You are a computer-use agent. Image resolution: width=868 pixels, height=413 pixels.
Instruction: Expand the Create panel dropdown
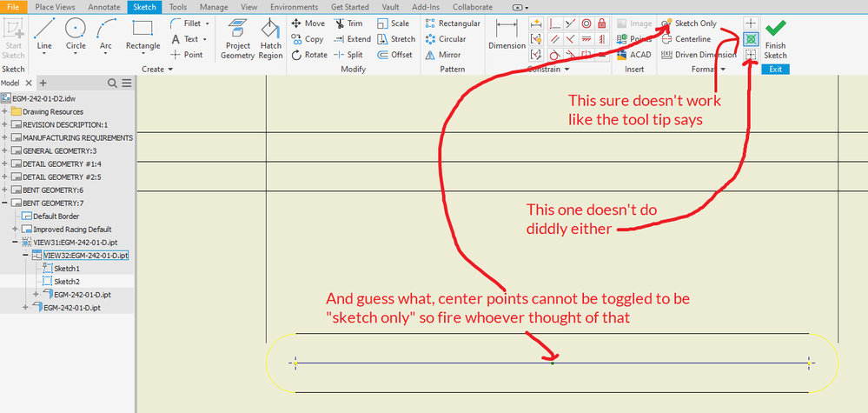point(170,70)
